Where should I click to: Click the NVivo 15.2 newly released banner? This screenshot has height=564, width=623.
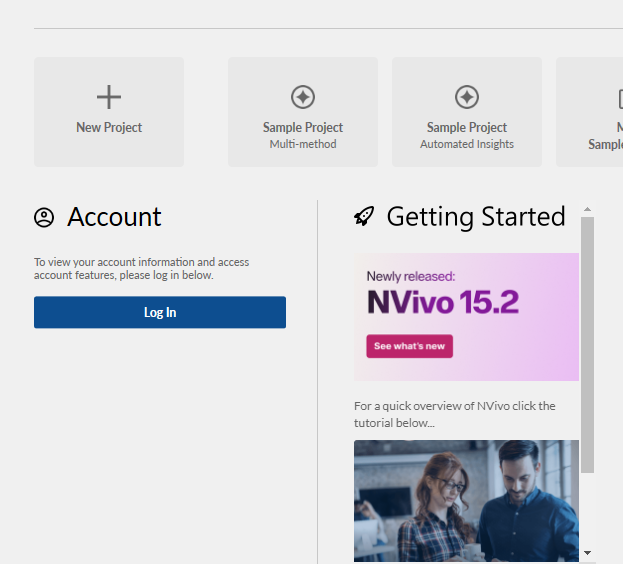466,300
